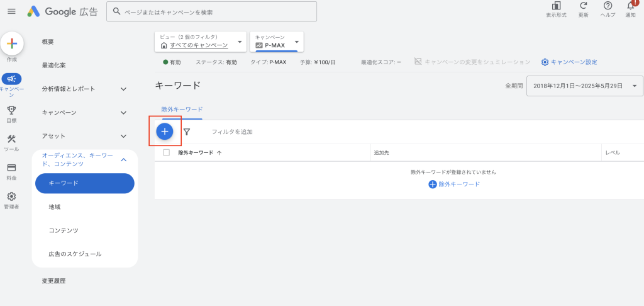Click the Create plus button in sidebar
This screenshot has height=306, width=644.
pyautogui.click(x=11, y=43)
